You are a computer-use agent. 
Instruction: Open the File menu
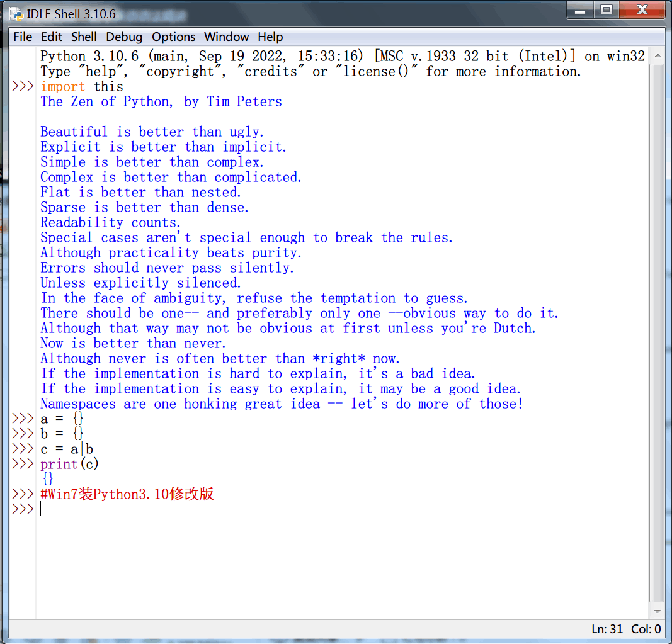pos(23,37)
